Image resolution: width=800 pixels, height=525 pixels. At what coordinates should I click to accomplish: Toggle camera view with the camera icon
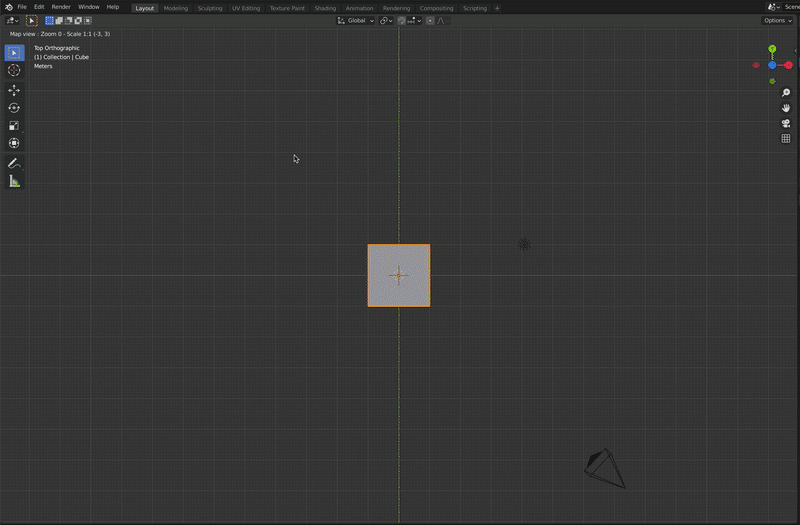pyautogui.click(x=786, y=123)
